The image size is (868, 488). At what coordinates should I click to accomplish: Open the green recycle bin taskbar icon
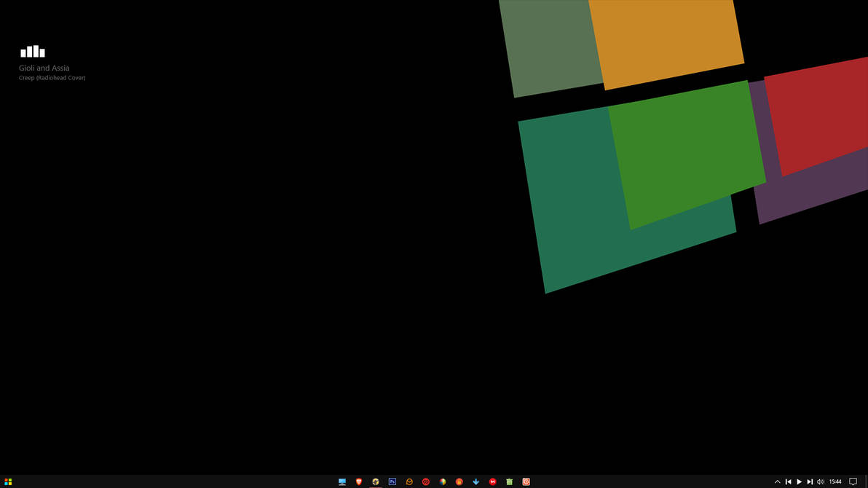509,481
